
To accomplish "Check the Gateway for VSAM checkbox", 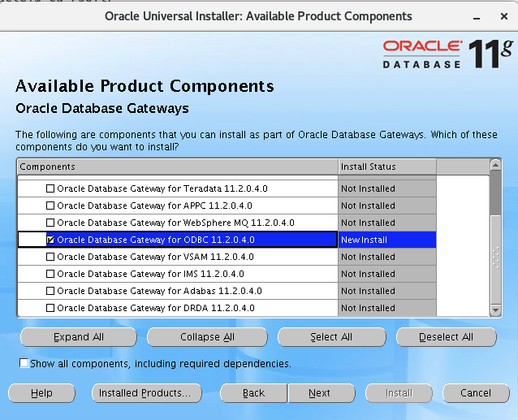I will coord(50,257).
